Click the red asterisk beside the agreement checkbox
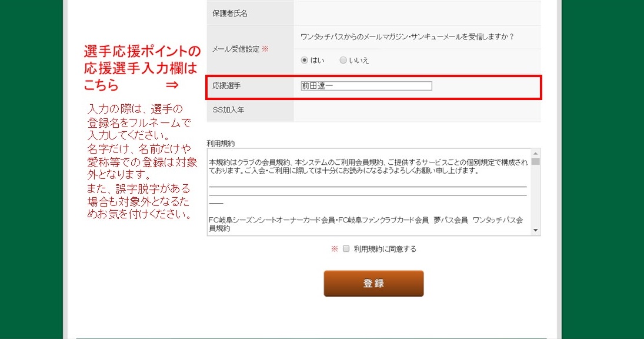This screenshot has height=339, width=644. click(335, 249)
